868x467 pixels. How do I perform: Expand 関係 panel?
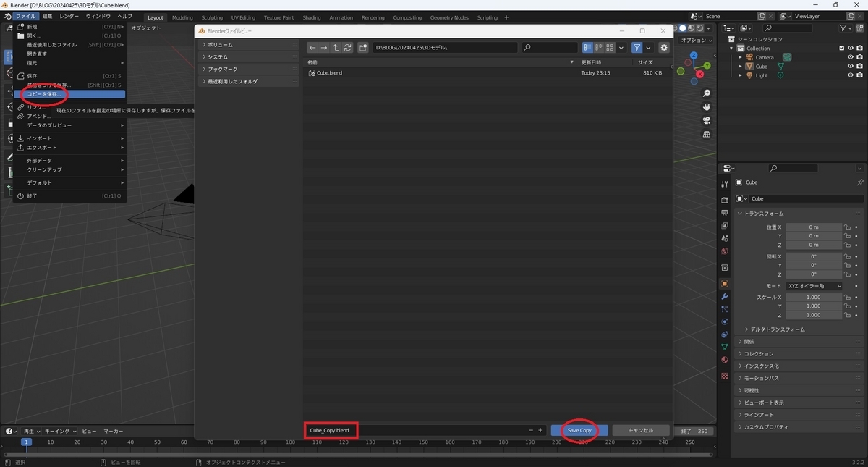800,342
